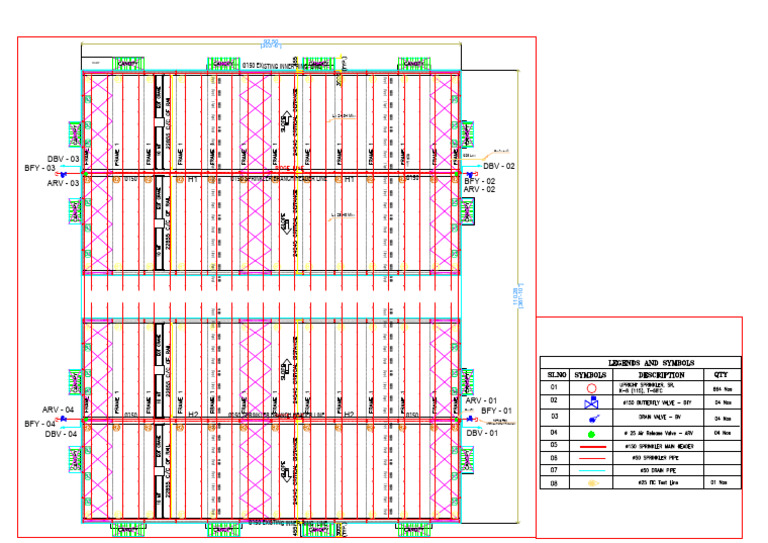Image resolution: width=768 pixels, height=543 pixels.
Task: Click the blue valve symbol beside BFY - 03
Action: tap(63, 174)
